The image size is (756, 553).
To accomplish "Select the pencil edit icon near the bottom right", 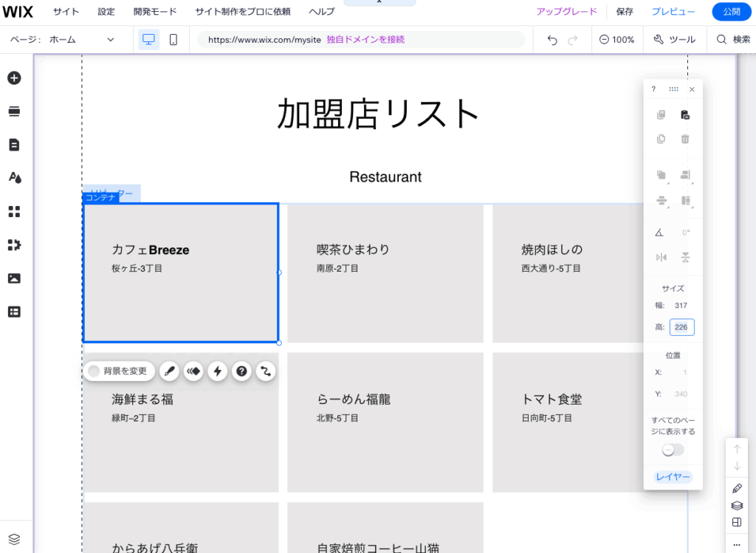I will pyautogui.click(x=736, y=488).
